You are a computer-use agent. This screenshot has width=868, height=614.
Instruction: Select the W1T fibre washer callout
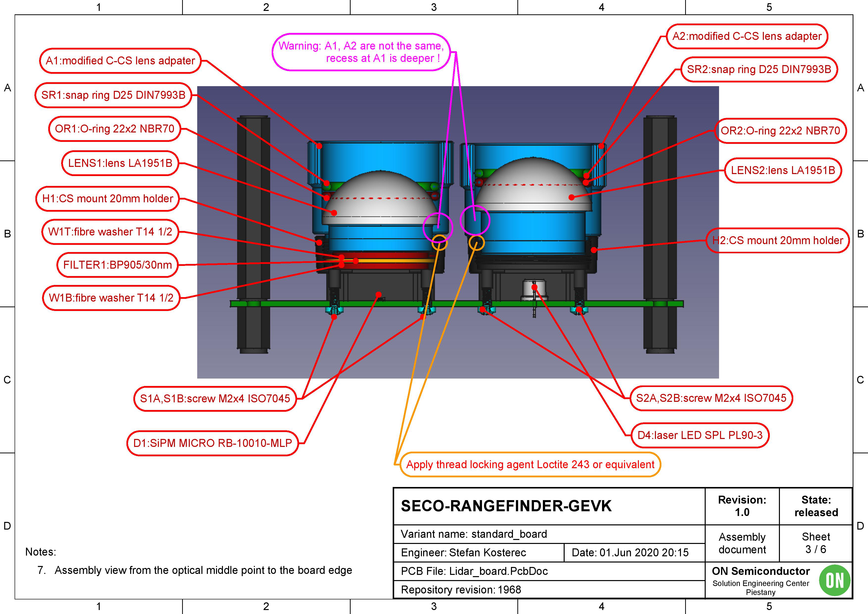point(110,231)
